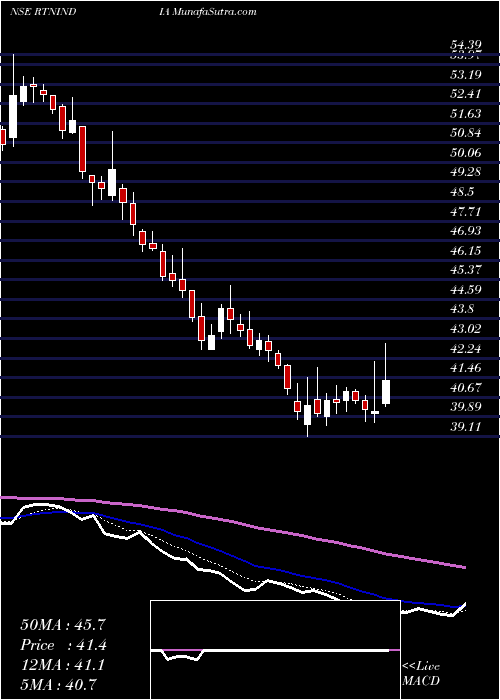Screen dimensions: 500x700
Task: Click the 12MA : 41.1 readout
Action: coord(63,665)
